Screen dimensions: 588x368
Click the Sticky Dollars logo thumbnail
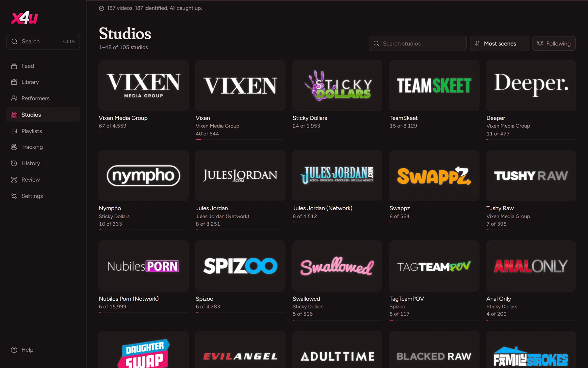[x=337, y=86]
